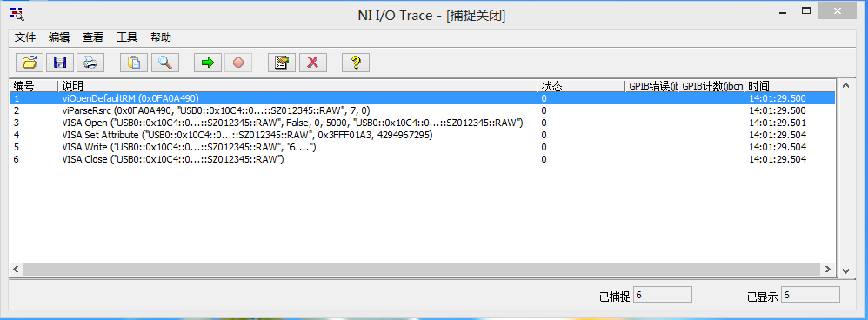Click the 状态 column header

pos(581,86)
